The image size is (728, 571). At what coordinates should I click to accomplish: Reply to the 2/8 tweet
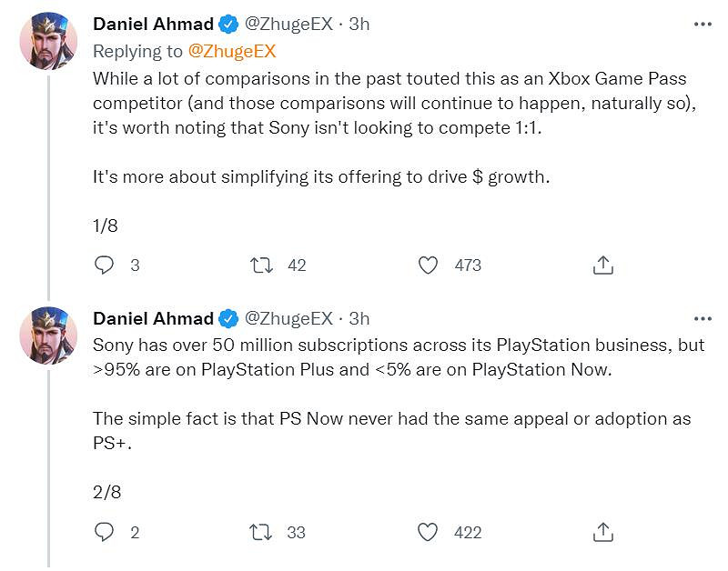(106, 532)
